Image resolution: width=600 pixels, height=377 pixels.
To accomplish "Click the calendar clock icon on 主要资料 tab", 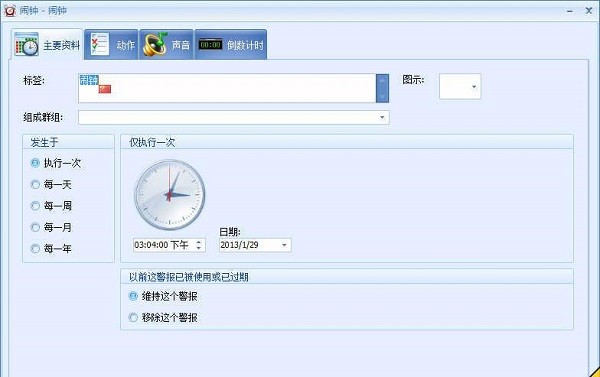I will (26, 45).
